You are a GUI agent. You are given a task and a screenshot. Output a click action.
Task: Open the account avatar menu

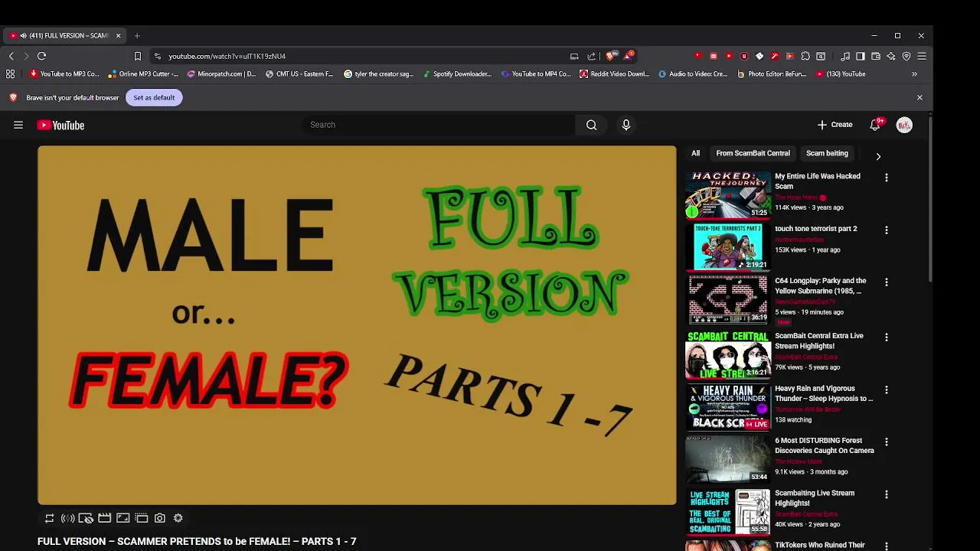[x=904, y=125]
